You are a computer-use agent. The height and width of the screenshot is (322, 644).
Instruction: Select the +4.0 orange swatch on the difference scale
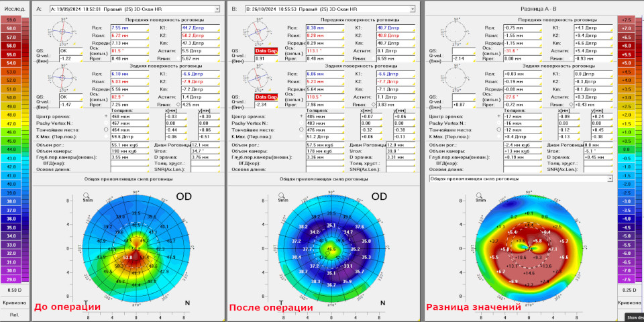627,80
